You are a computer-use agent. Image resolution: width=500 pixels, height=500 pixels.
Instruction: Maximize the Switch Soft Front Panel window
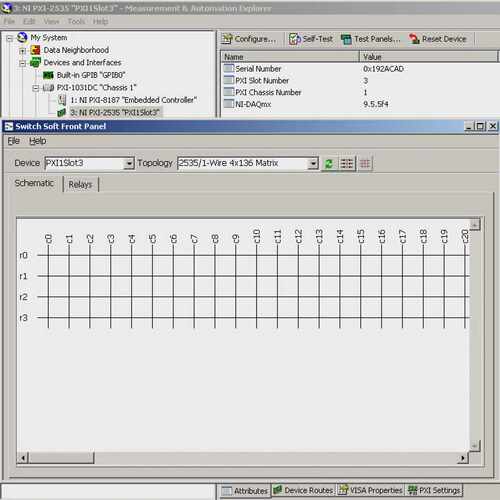click(x=480, y=126)
